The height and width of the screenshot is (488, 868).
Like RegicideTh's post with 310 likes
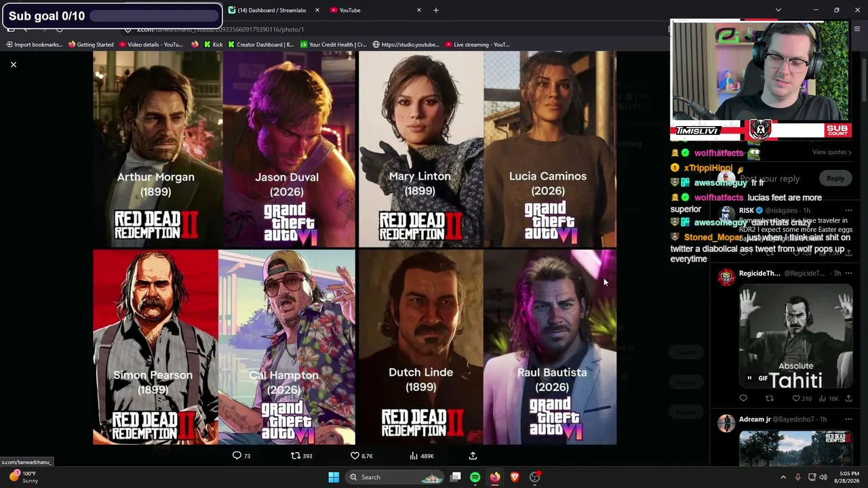802,399
